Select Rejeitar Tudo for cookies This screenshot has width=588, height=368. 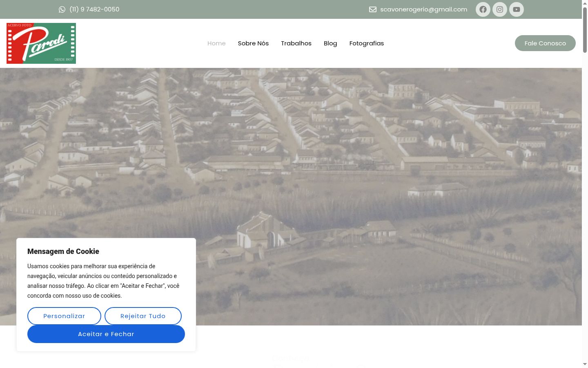(x=143, y=316)
